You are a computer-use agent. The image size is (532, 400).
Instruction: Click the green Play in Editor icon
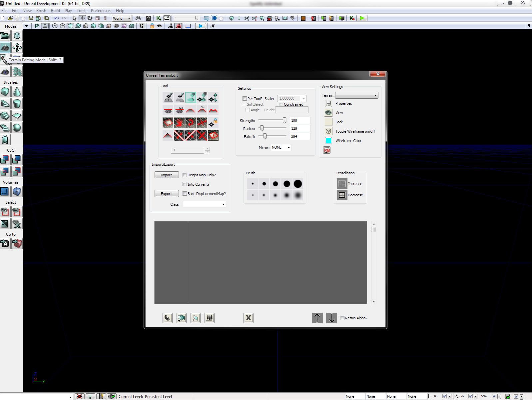click(x=362, y=18)
